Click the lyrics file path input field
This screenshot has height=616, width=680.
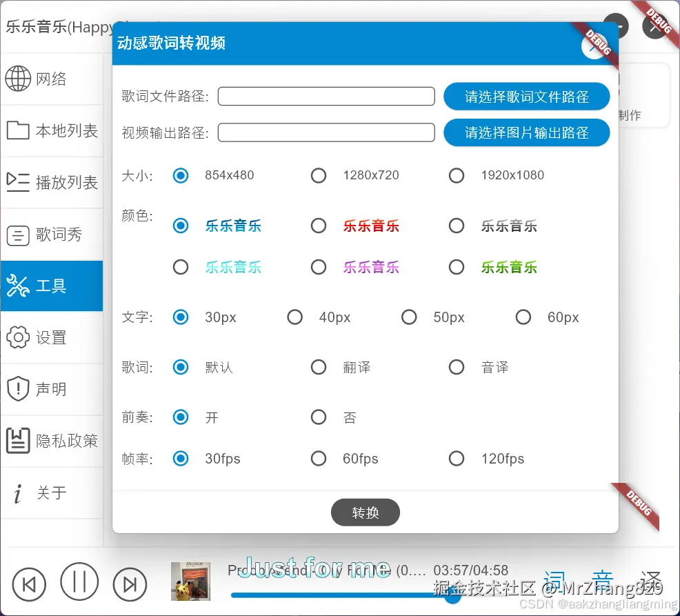(326, 96)
